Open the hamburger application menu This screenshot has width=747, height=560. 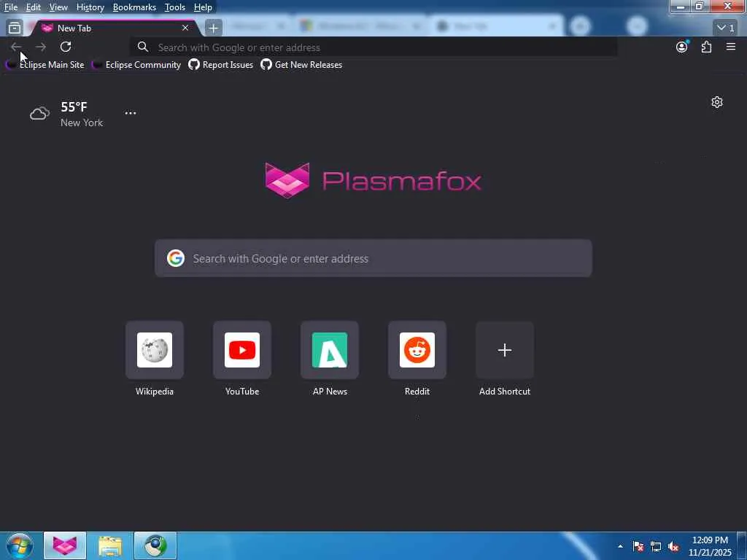(x=730, y=47)
